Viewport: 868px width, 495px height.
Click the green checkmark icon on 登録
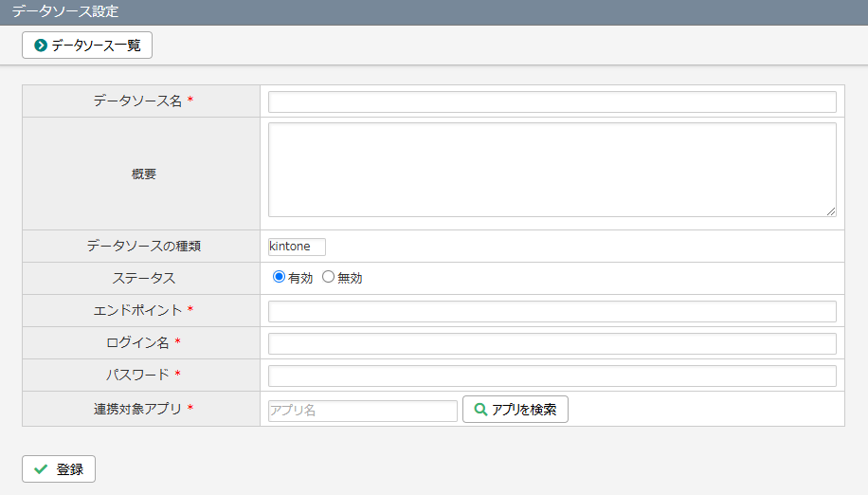pyautogui.click(x=41, y=469)
